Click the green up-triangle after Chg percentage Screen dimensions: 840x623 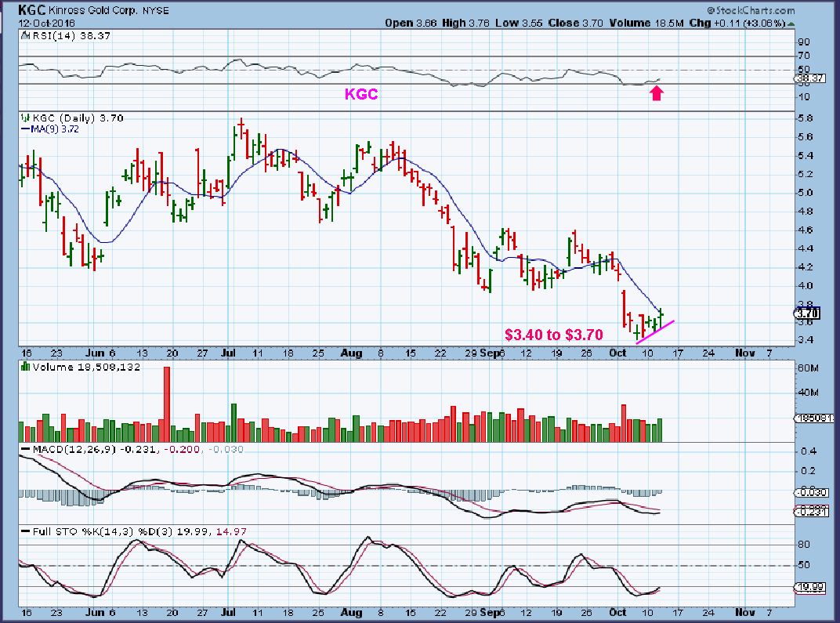pyautogui.click(x=791, y=24)
